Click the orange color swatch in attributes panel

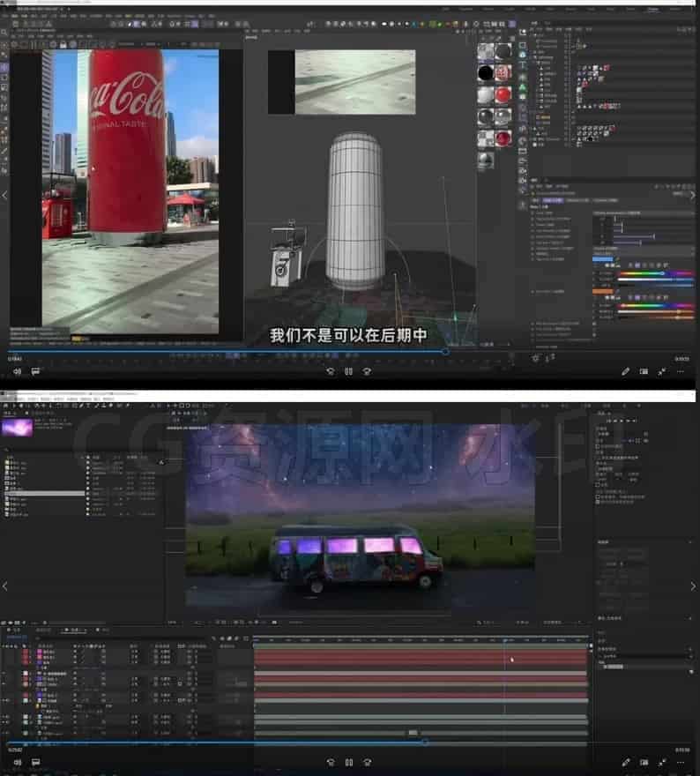(602, 292)
